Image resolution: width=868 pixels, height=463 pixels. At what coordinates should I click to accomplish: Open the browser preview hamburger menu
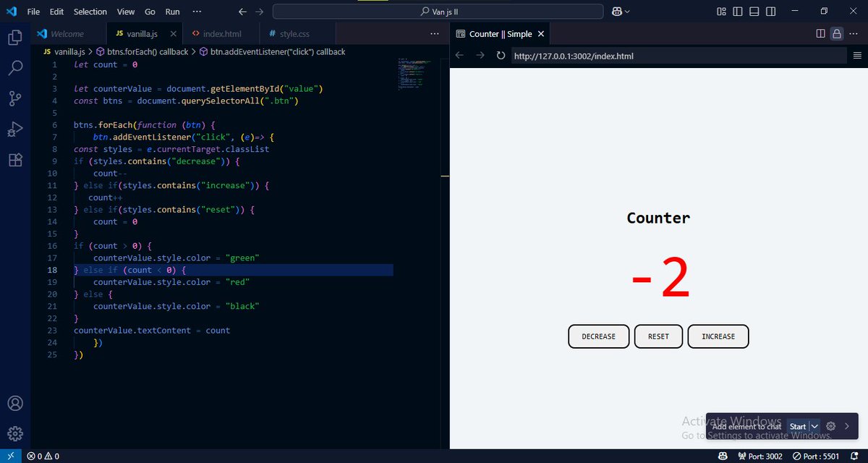(857, 56)
